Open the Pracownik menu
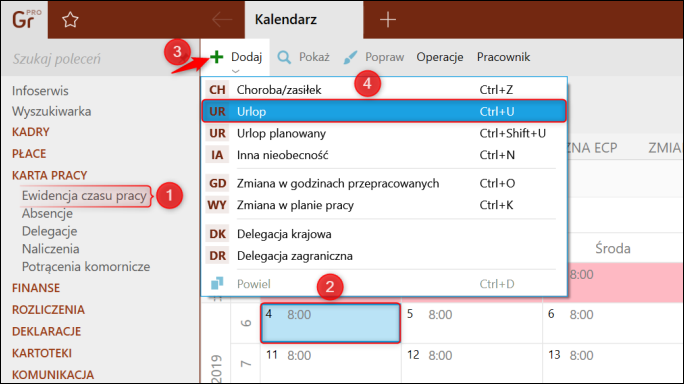This screenshot has width=684, height=384. click(x=503, y=57)
